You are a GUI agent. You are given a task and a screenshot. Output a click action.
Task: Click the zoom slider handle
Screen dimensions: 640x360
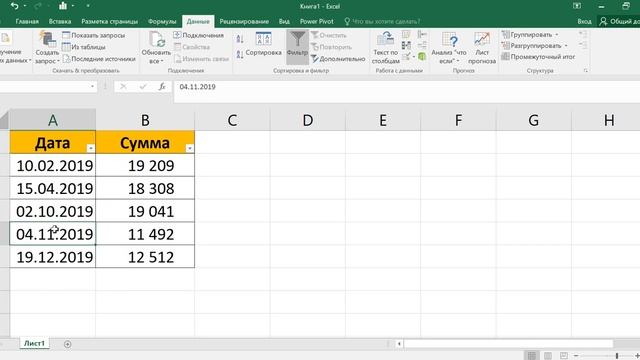click(617, 356)
